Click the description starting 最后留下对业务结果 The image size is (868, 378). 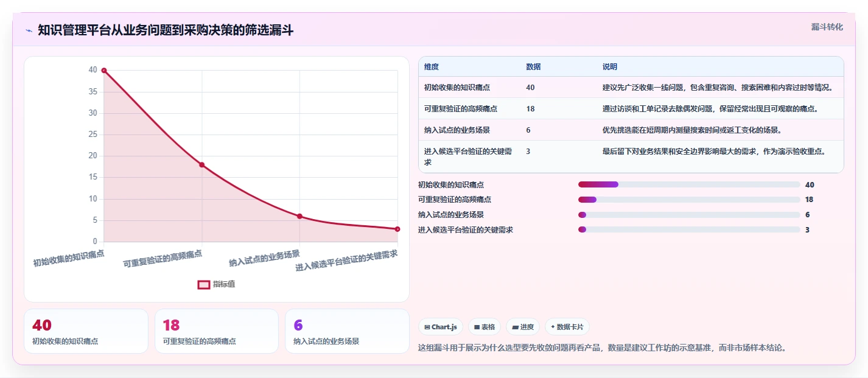[714, 152]
